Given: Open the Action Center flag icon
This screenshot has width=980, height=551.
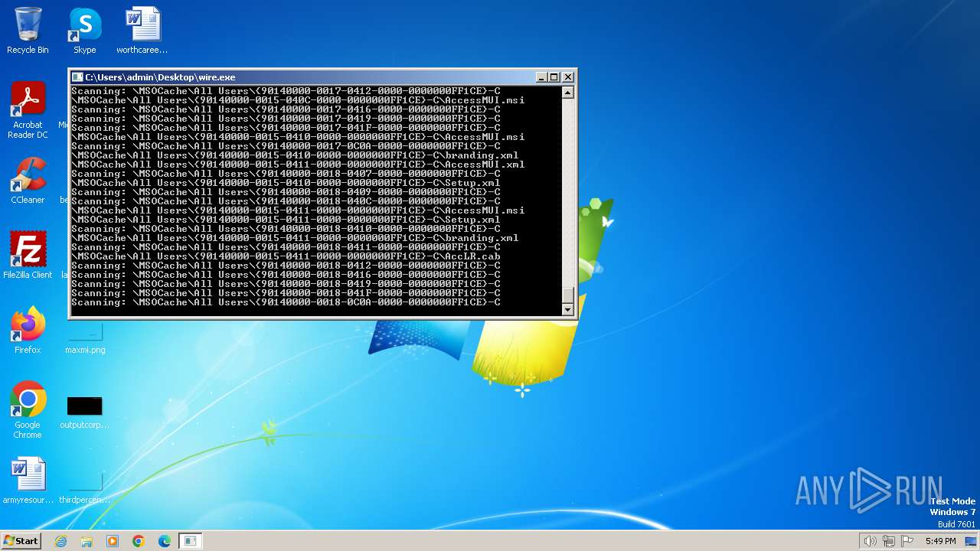Looking at the screenshot, I should tap(907, 541).
